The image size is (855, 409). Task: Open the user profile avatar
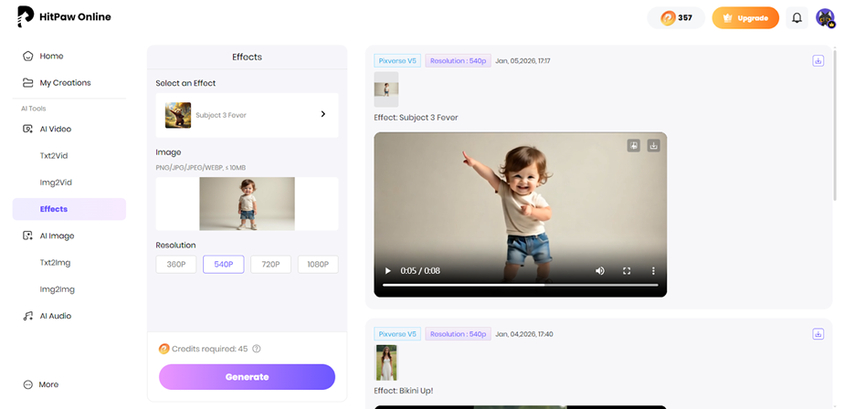pyautogui.click(x=825, y=18)
